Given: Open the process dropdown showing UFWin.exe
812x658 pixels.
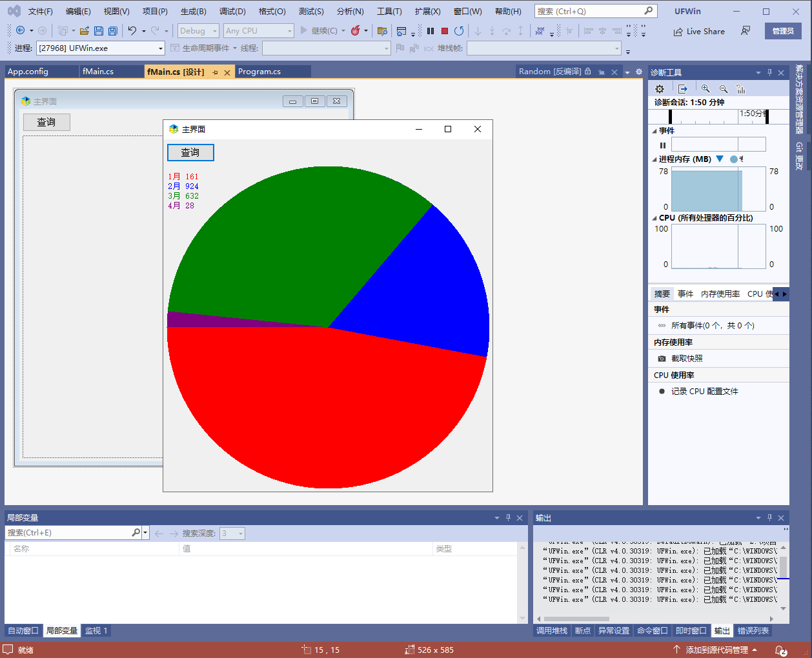Looking at the screenshot, I should click(161, 48).
